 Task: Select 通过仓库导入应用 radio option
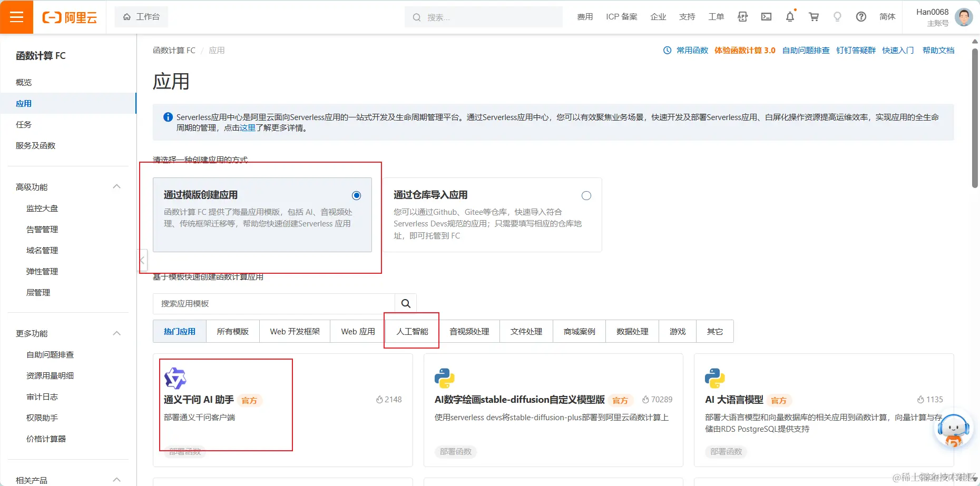click(x=586, y=195)
